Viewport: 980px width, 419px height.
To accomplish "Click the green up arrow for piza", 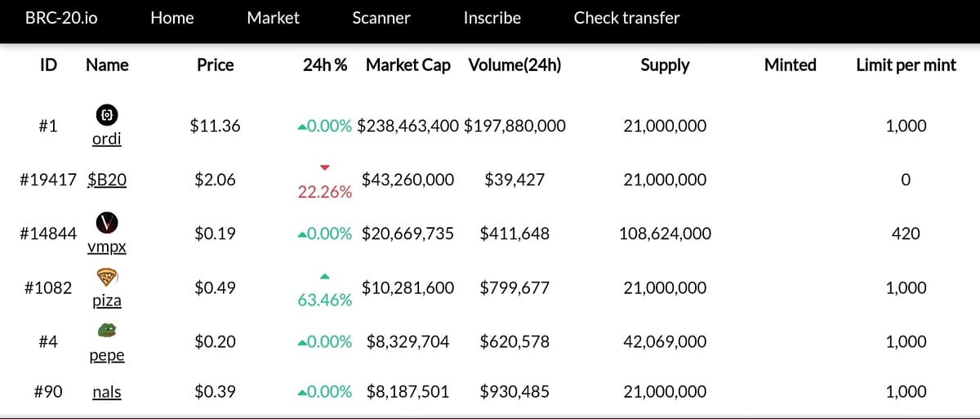I will point(325,275).
